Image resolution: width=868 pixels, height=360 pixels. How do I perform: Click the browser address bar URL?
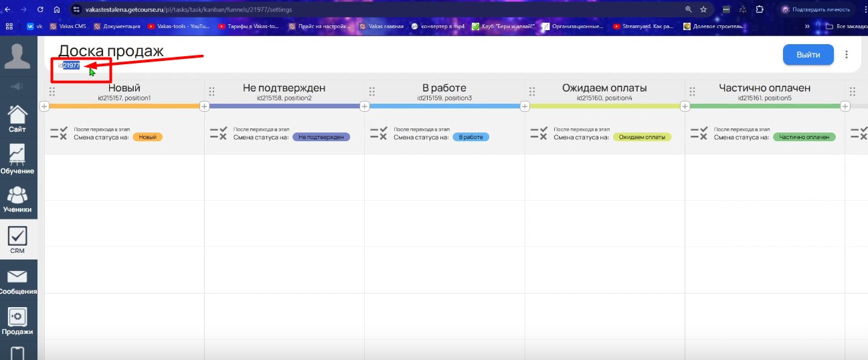pos(189,9)
